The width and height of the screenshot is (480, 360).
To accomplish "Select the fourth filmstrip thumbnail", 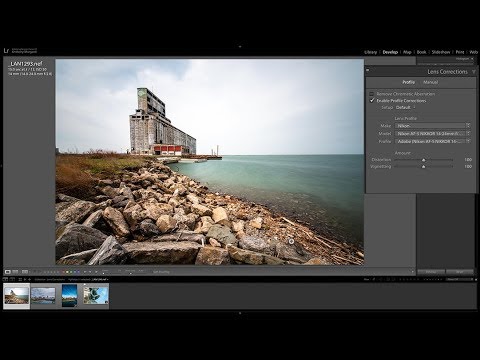I will tap(96, 295).
